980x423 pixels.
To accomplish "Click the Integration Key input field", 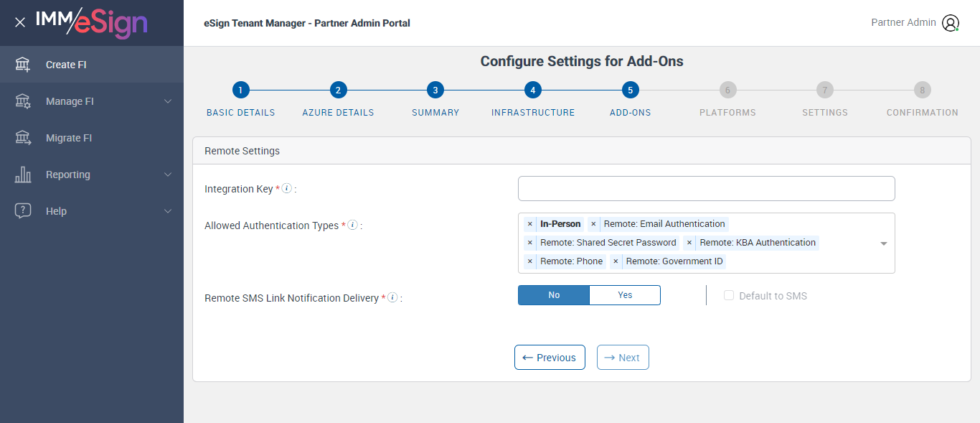I will coord(706,188).
